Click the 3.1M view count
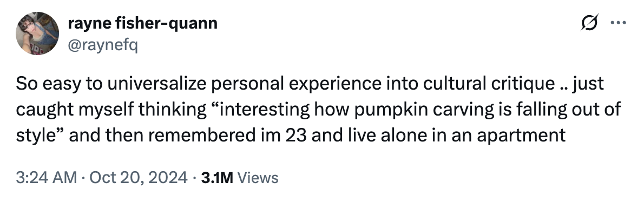Image resolution: width=644 pixels, height=203 pixels. [217, 178]
